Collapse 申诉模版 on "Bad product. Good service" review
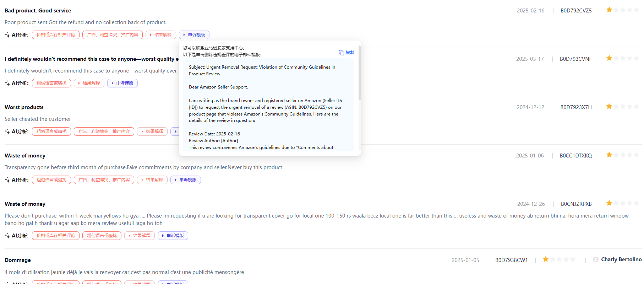Image resolution: width=644 pixels, height=284 pixels. (194, 35)
